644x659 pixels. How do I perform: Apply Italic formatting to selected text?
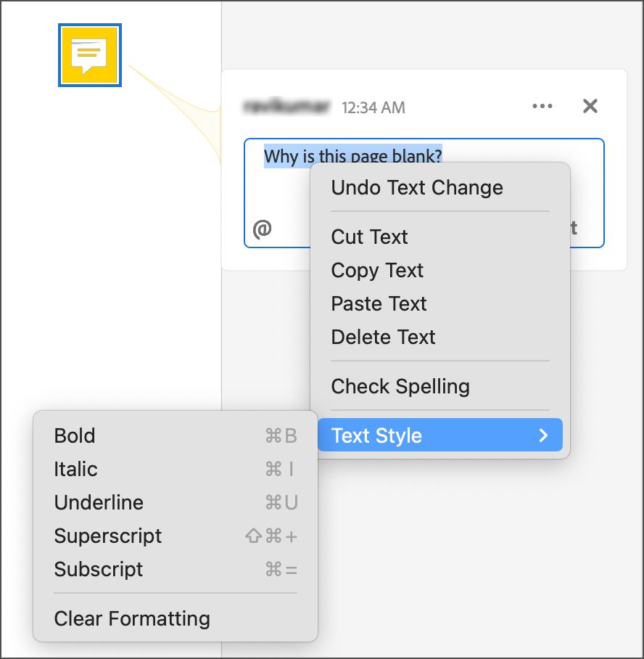(75, 470)
